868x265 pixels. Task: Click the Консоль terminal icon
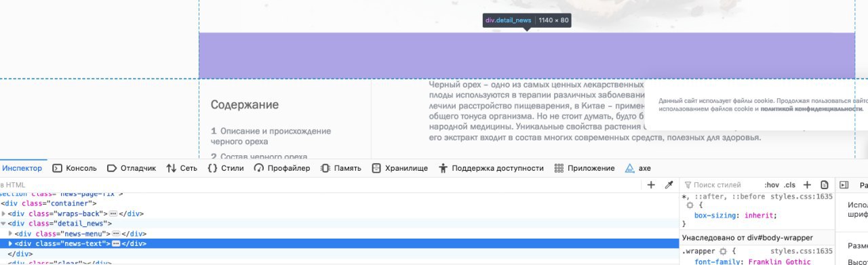[x=58, y=168]
